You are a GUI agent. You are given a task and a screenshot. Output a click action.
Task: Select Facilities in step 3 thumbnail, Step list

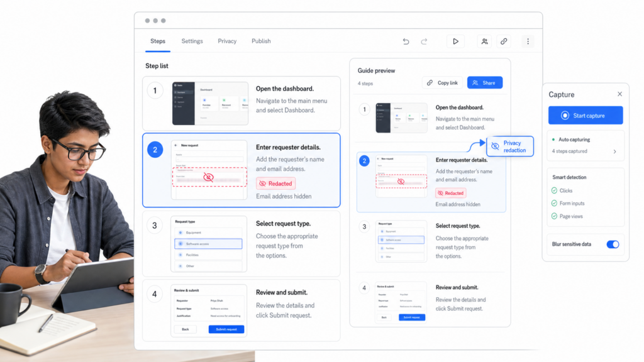tap(208, 255)
